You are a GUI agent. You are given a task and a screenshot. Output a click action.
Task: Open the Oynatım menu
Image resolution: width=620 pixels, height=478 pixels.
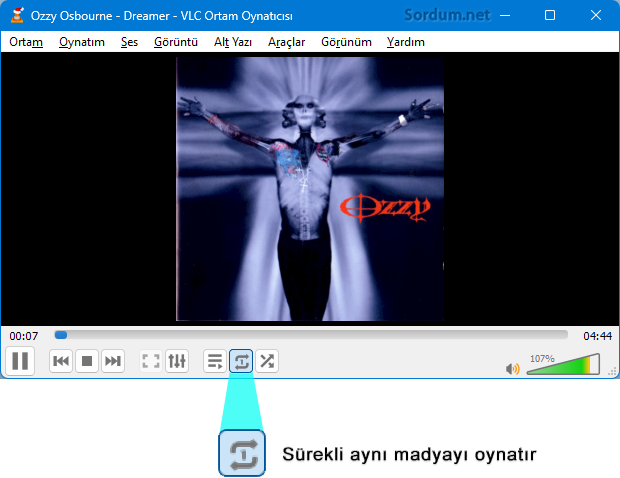(82, 42)
